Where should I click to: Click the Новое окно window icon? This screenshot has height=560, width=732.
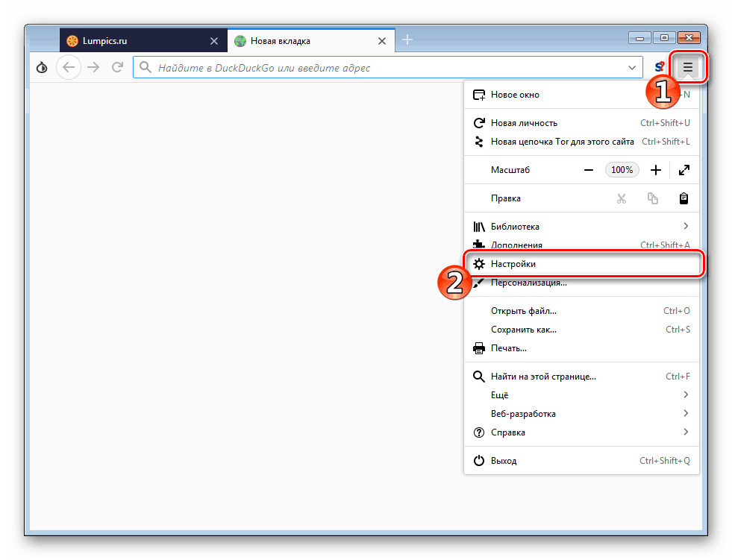[x=479, y=95]
